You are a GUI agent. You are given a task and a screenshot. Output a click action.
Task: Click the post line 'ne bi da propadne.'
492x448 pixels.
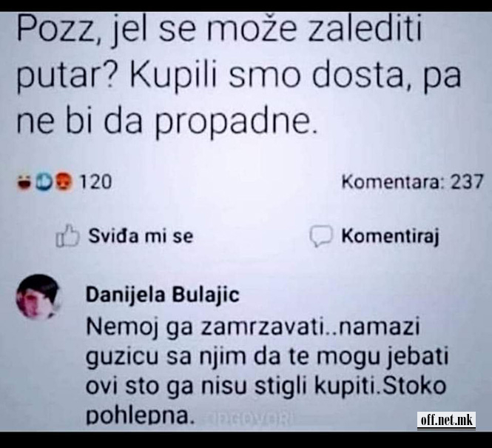167,122
